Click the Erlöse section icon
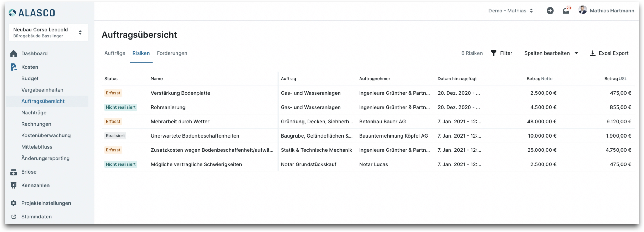Screen dimensions: 644x232 click(14, 172)
